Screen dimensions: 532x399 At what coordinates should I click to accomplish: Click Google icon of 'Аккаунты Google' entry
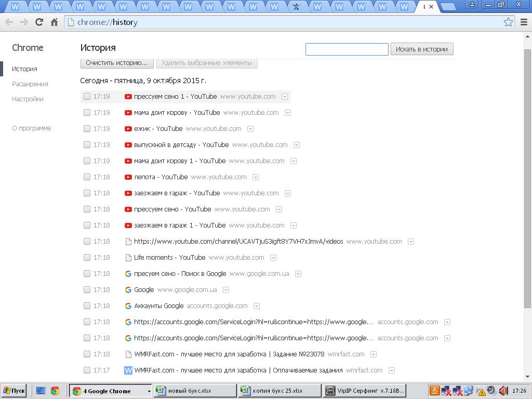128,306
